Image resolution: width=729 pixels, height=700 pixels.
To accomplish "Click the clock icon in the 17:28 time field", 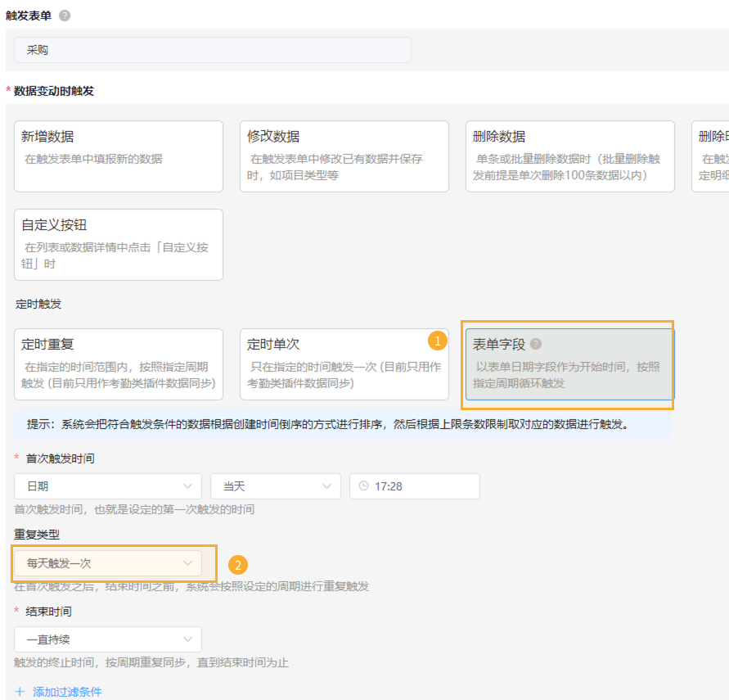I will pyautogui.click(x=363, y=486).
